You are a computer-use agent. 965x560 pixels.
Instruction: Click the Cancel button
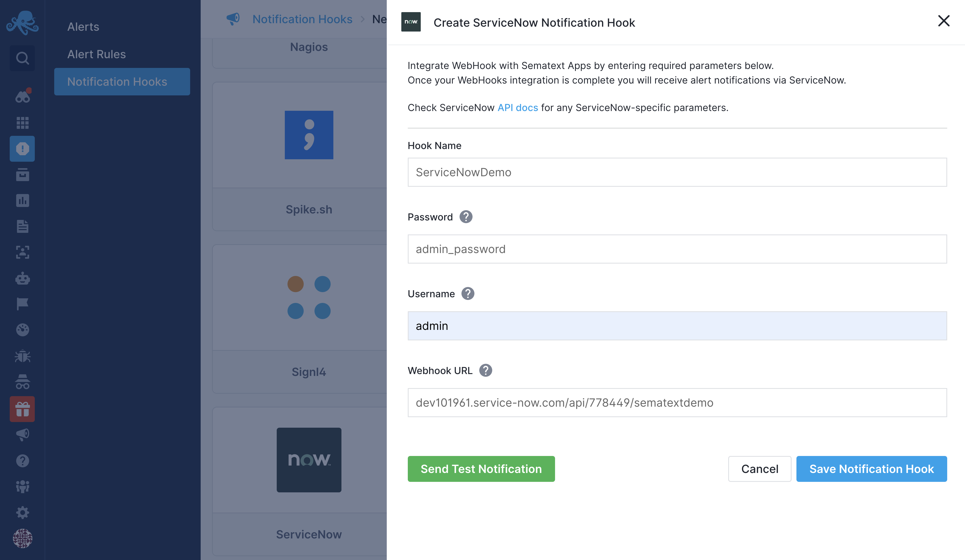point(759,469)
